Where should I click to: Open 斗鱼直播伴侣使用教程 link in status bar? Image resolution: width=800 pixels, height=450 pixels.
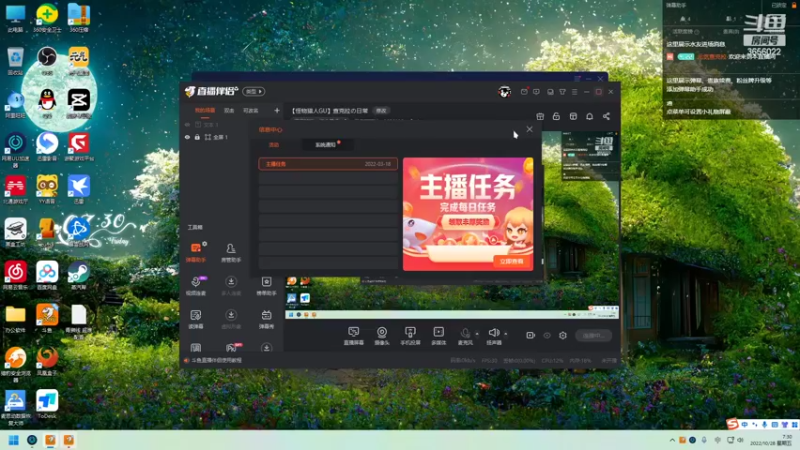(x=217, y=360)
